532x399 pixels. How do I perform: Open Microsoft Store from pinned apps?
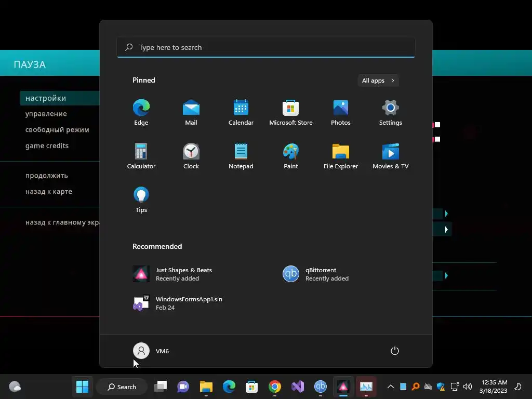291,113
